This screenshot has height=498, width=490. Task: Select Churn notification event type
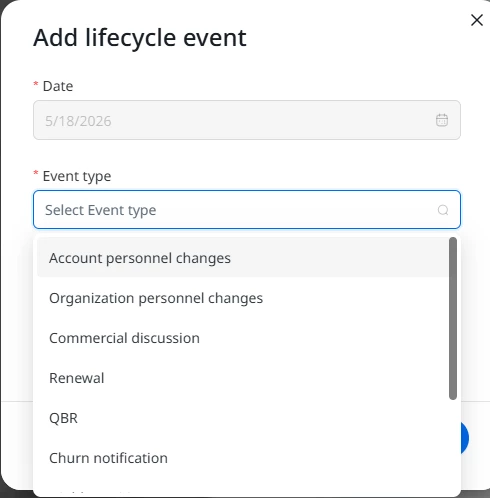coord(242,458)
